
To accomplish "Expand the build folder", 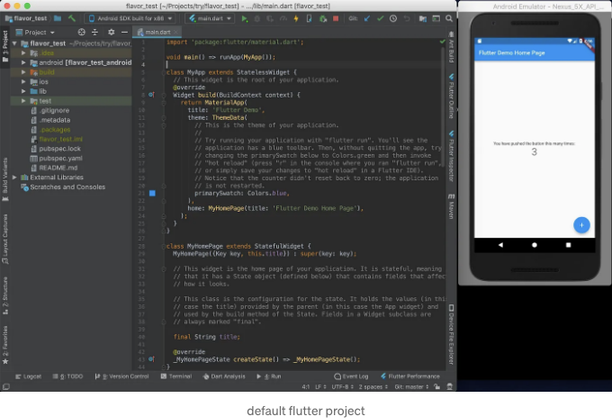I will 23,72.
